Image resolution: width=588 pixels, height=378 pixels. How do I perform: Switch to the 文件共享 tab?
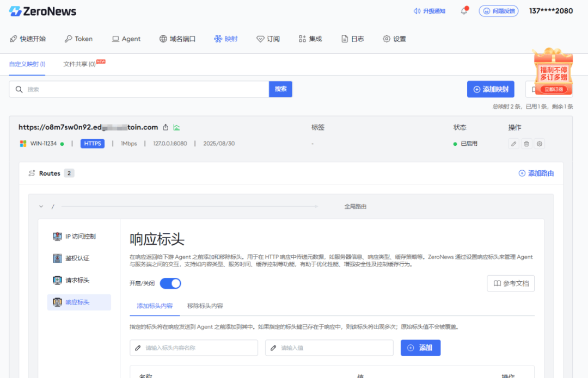coord(79,64)
